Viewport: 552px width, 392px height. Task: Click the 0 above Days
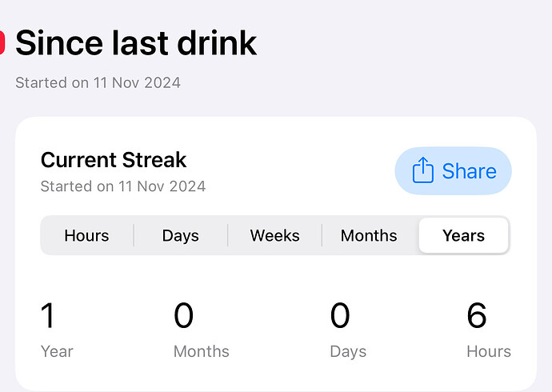click(x=340, y=316)
